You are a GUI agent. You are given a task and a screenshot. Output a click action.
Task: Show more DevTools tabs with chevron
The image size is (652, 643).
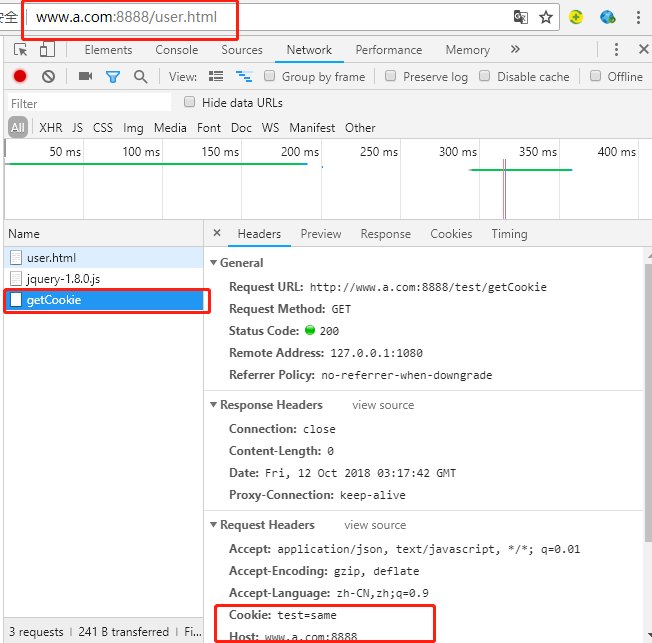515,49
